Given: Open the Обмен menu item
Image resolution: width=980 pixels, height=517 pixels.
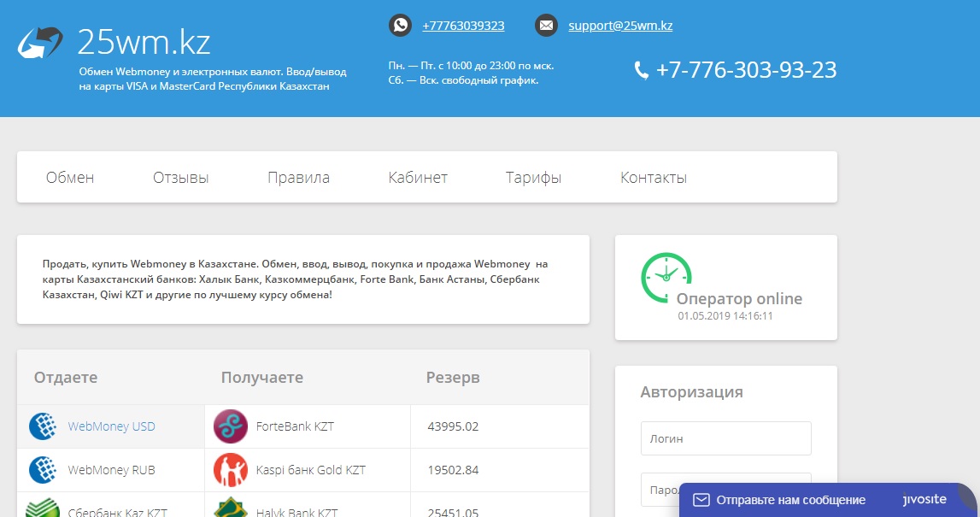Looking at the screenshot, I should tap(70, 178).
